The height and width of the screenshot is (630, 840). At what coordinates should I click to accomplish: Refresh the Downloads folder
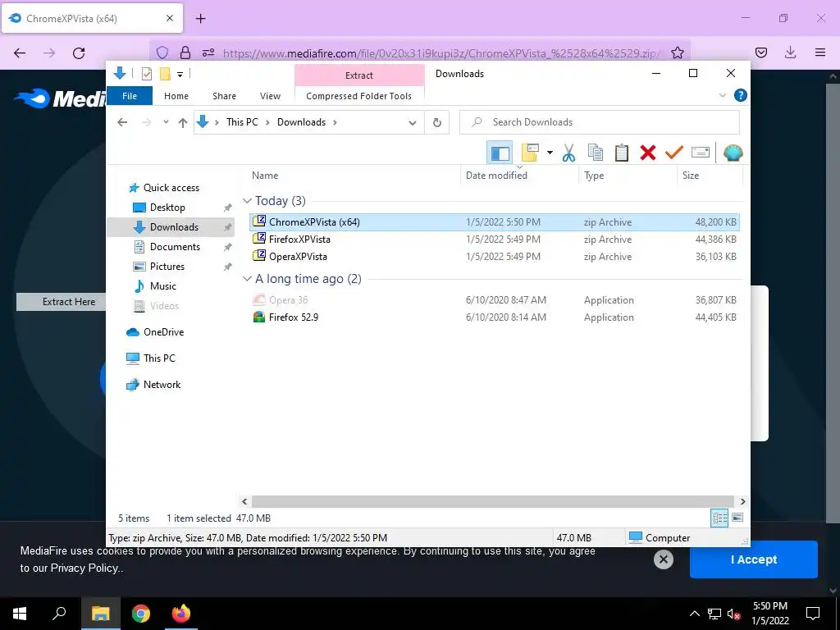pyautogui.click(x=437, y=123)
